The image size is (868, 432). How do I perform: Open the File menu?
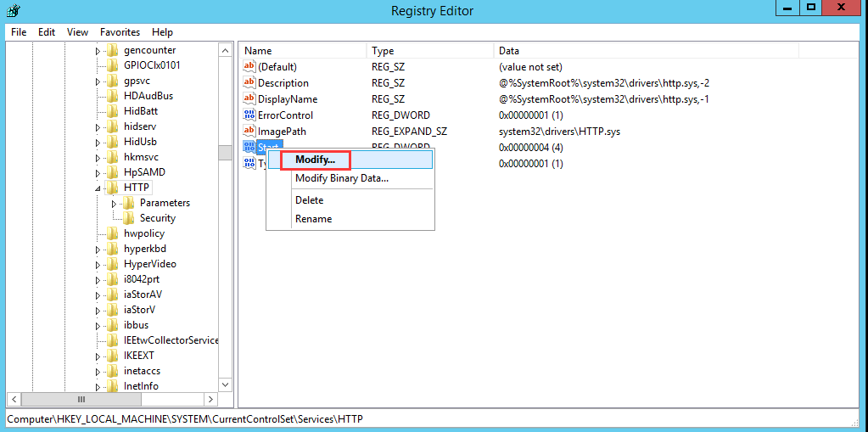[19, 32]
